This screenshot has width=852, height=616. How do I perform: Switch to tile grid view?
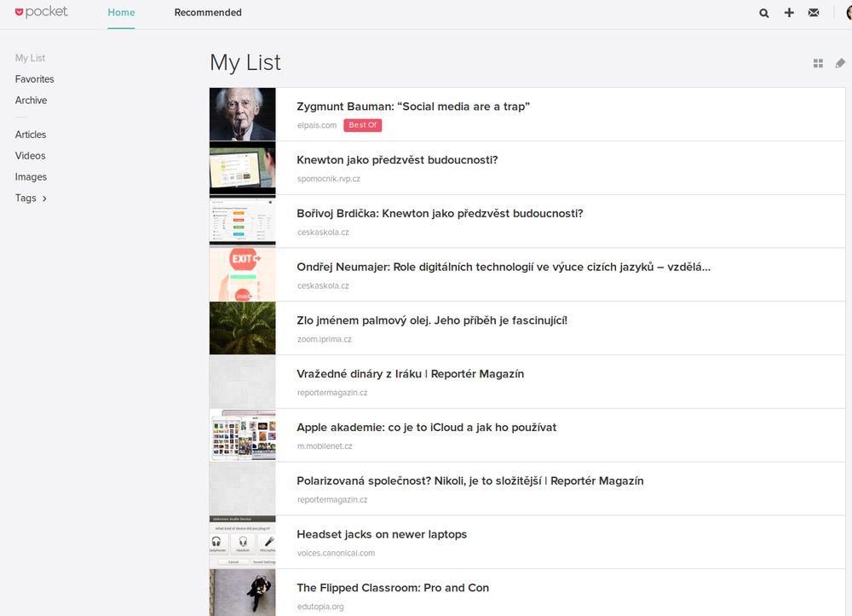point(818,64)
